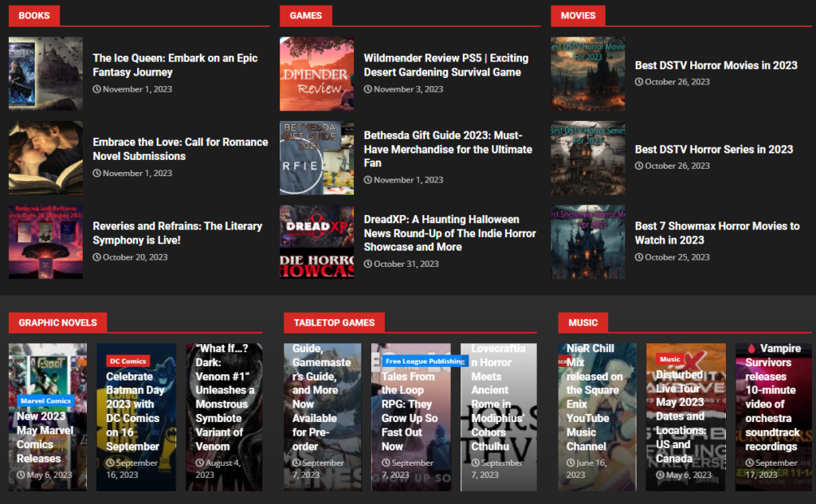
Task: Open the Wildmender Review PS5 article title
Action: click(x=446, y=65)
